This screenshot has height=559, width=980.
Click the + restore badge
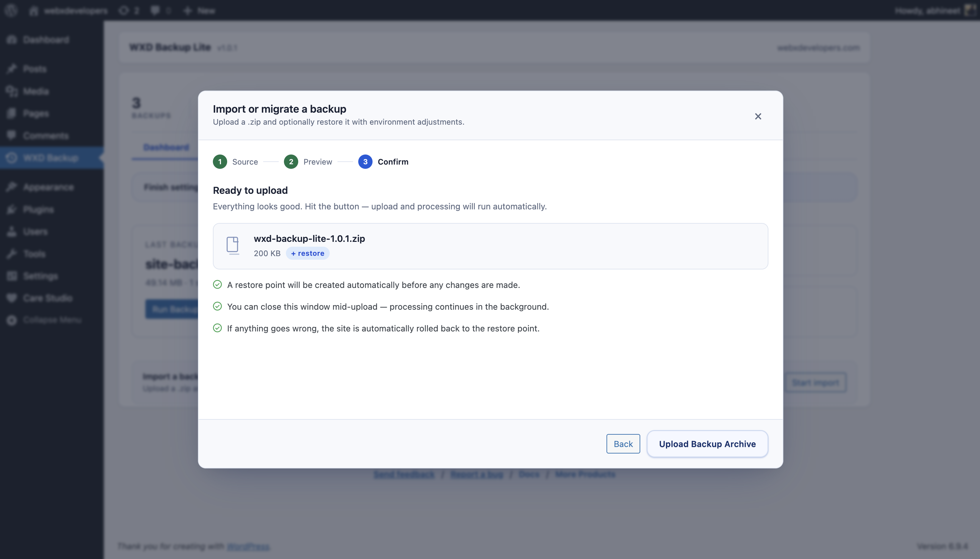tap(308, 254)
